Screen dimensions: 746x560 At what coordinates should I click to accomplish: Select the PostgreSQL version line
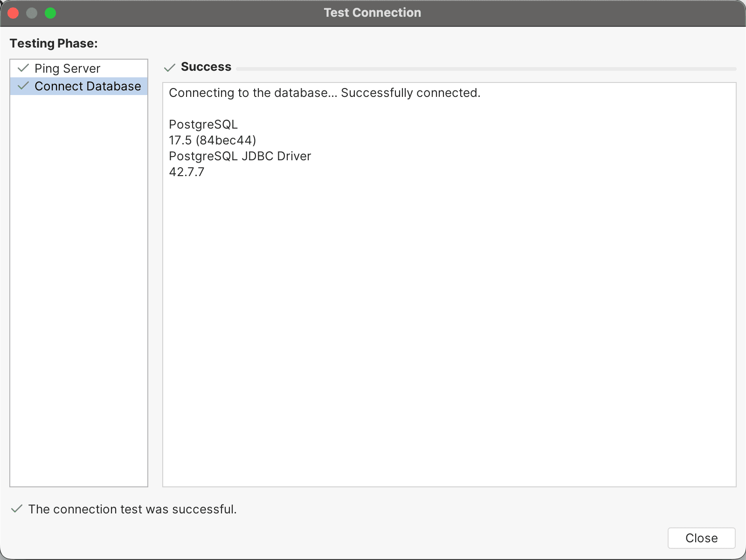tap(213, 140)
